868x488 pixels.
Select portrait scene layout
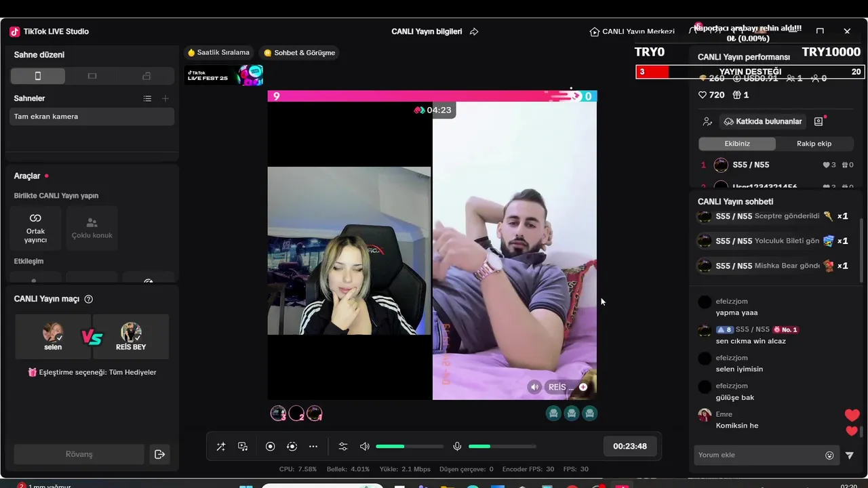tap(38, 76)
